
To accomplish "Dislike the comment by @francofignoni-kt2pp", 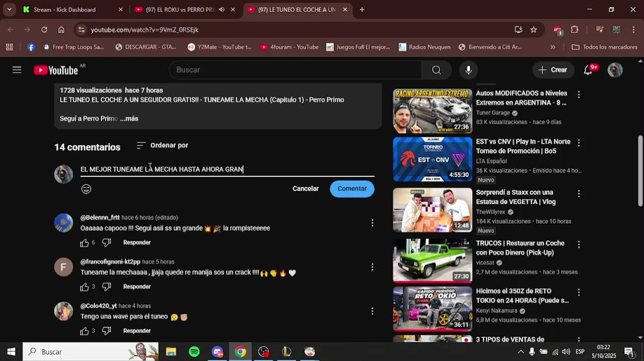I will (x=106, y=287).
